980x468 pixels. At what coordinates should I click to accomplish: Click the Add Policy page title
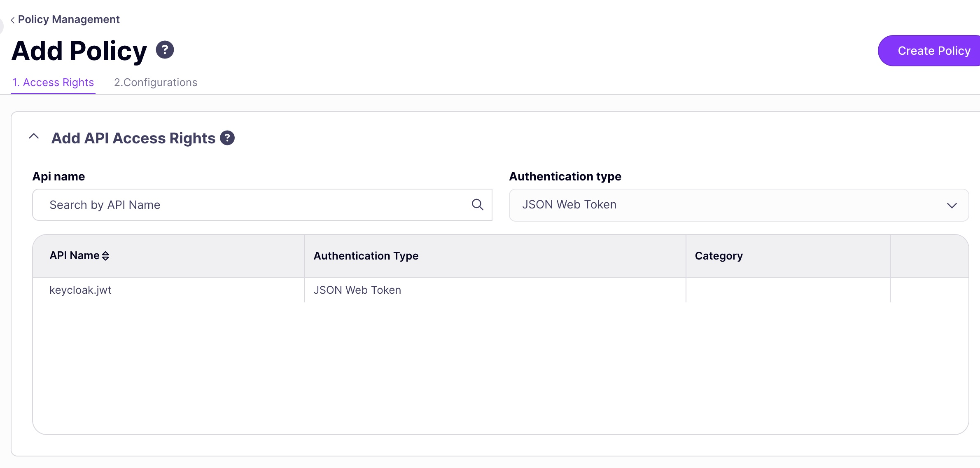(x=79, y=50)
